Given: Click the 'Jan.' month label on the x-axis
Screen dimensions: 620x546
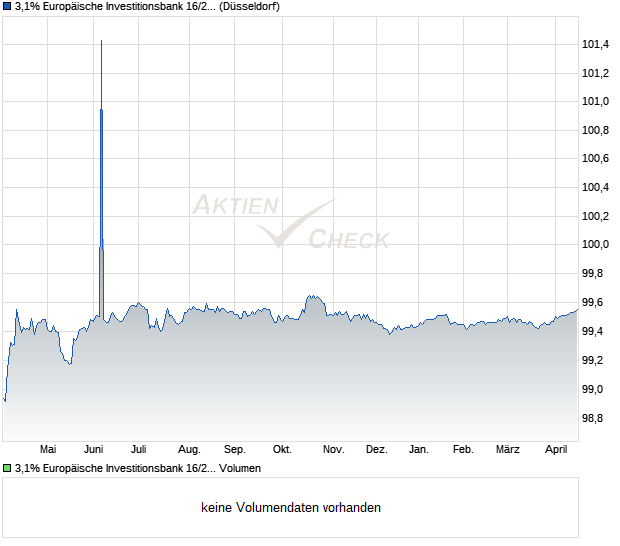Looking at the screenshot, I should (419, 450).
